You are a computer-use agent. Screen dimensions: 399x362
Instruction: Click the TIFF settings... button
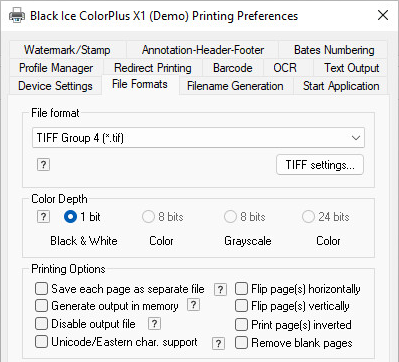coord(320,165)
